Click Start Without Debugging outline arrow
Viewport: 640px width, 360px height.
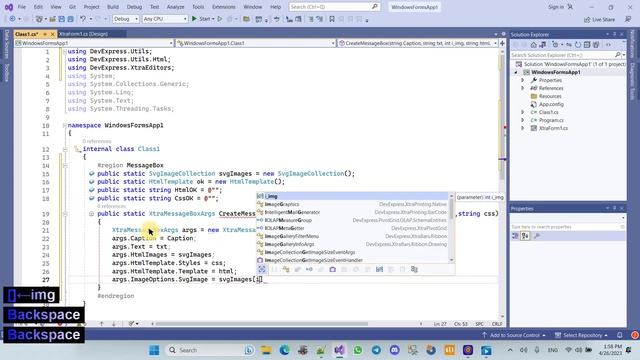tap(220, 19)
